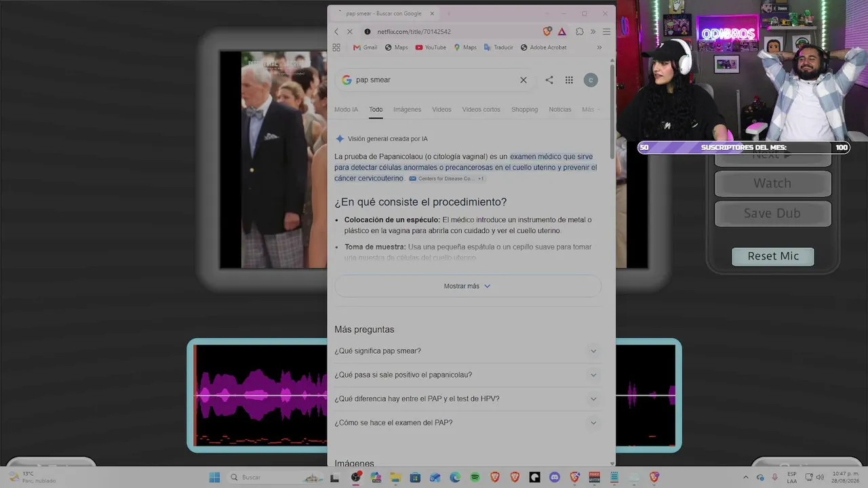868x488 pixels.
Task: Open the Windows Start menu
Action: [x=214, y=477]
